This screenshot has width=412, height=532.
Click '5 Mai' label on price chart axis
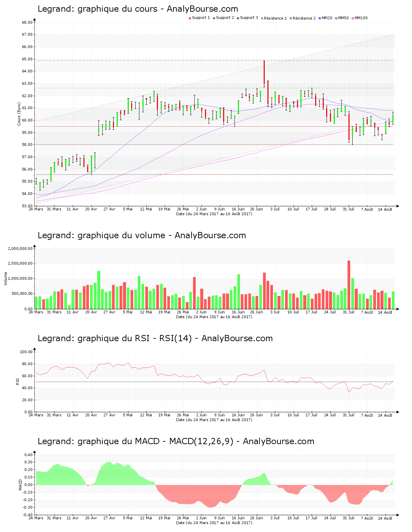[128, 209]
